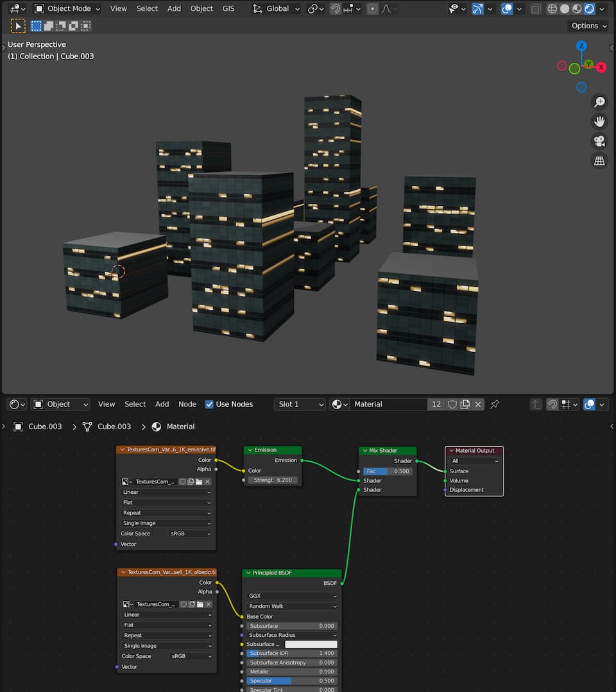Click the Fac slider on Mix Shader
The width and height of the screenshot is (616, 692).
388,471
